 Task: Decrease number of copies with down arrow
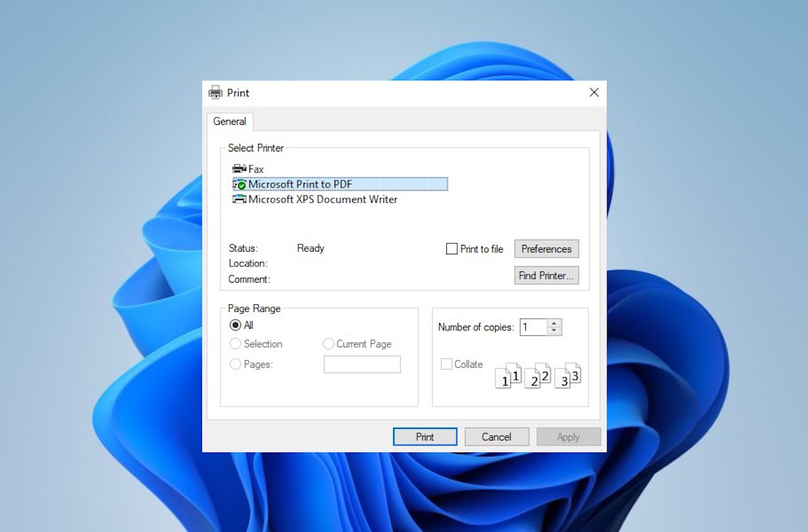[554, 331]
